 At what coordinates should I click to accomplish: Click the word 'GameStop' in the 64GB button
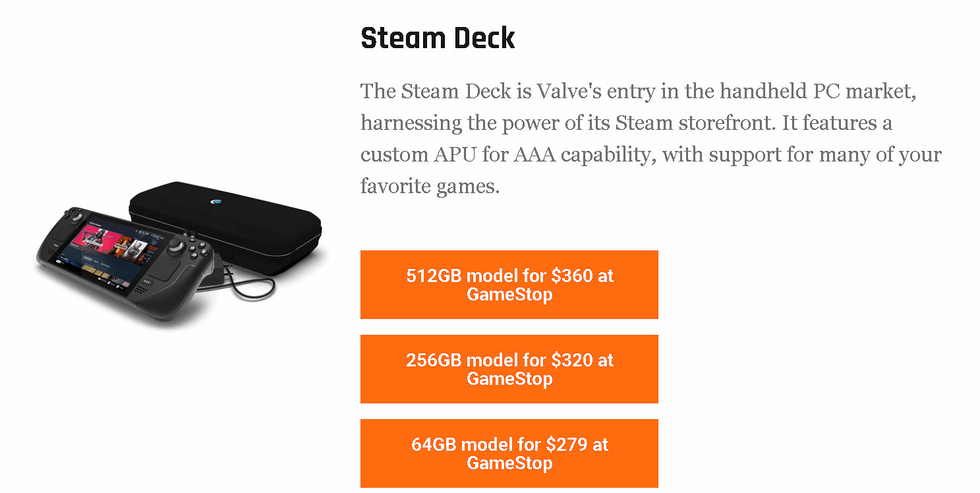[x=509, y=463]
